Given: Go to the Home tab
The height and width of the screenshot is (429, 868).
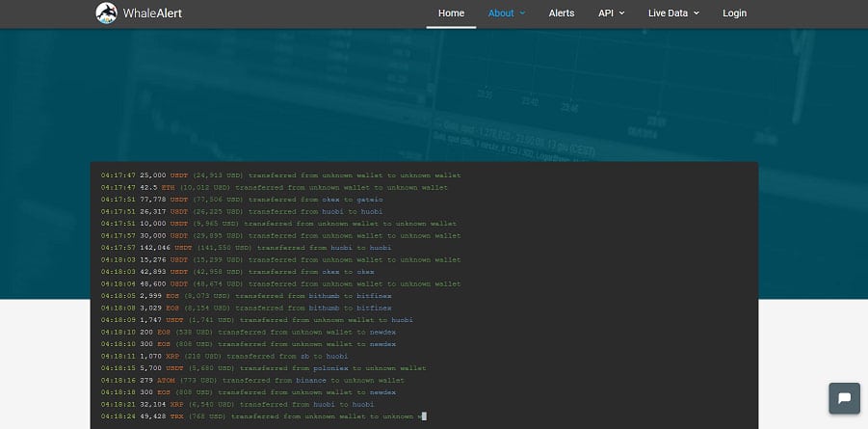Looking at the screenshot, I should point(451,13).
